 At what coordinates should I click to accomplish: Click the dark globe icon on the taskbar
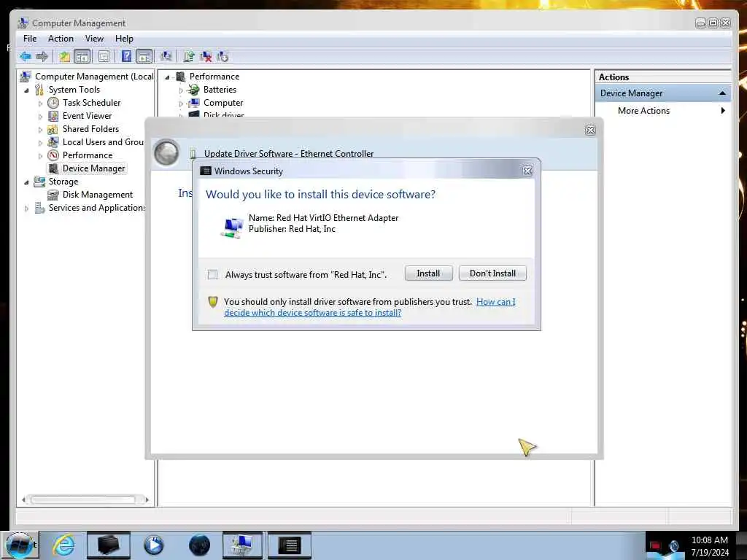[199, 545]
